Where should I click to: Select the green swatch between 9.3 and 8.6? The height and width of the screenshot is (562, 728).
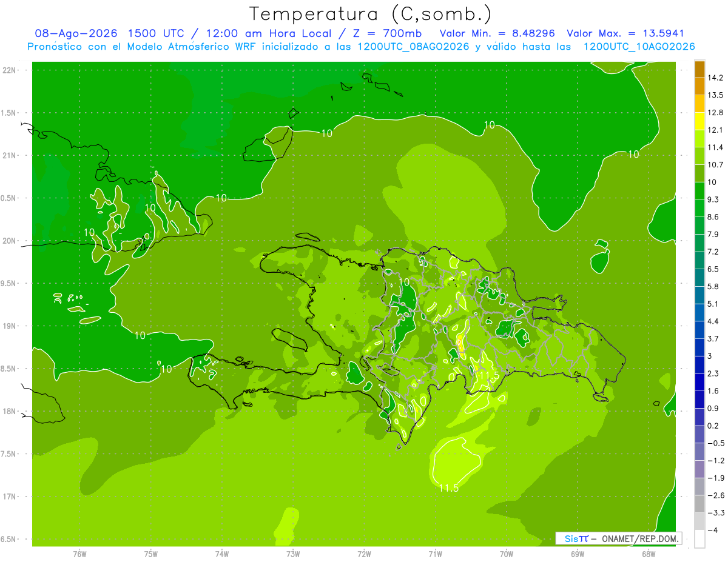pos(699,207)
